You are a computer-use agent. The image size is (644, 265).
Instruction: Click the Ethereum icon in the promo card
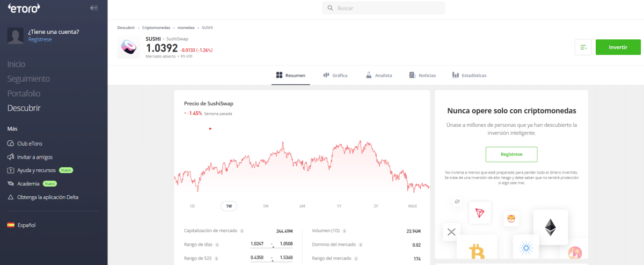pos(551,227)
